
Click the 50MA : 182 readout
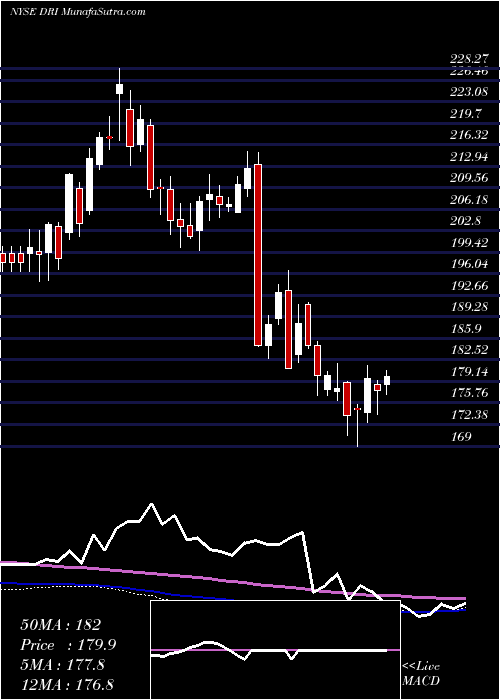pos(60,625)
